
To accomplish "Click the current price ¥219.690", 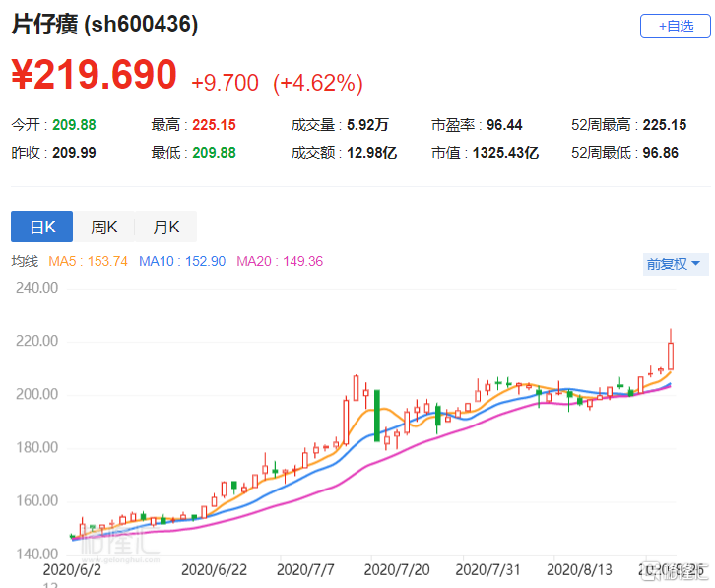I will coord(94,75).
